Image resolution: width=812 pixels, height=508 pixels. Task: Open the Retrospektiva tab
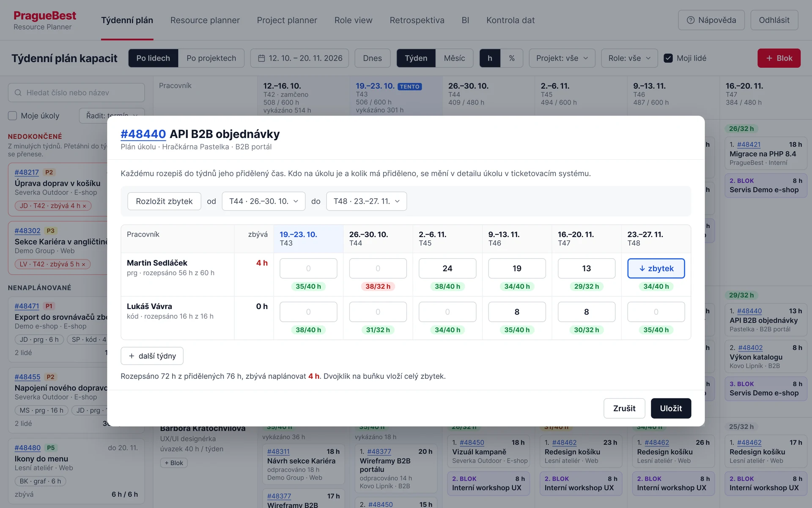tap(417, 20)
